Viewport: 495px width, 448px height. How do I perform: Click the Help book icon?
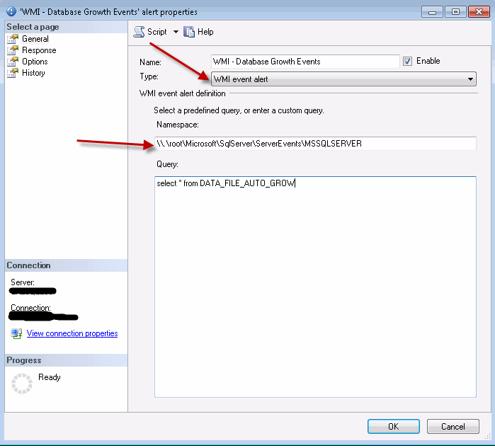pos(189,32)
